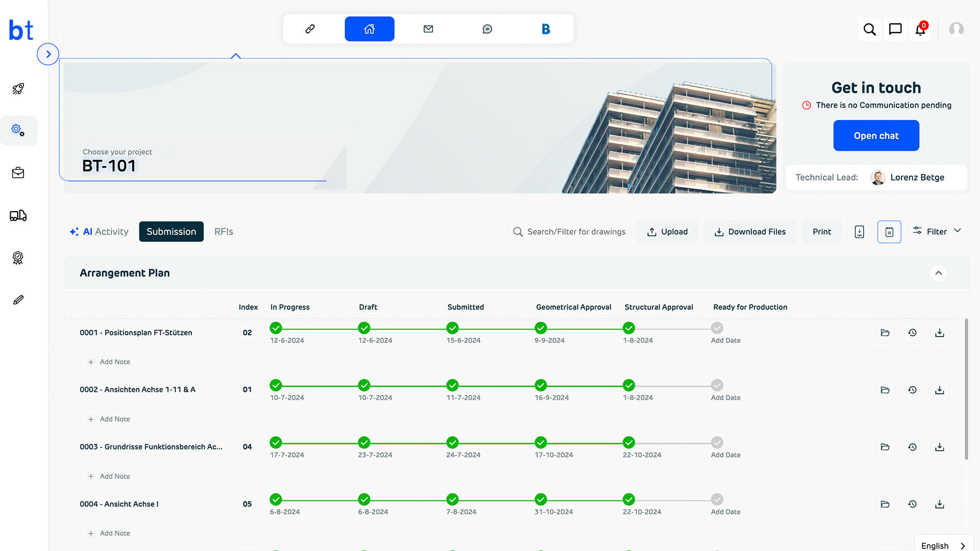
Task: Click index 02 of 0001 Positionsplan
Action: click(247, 333)
